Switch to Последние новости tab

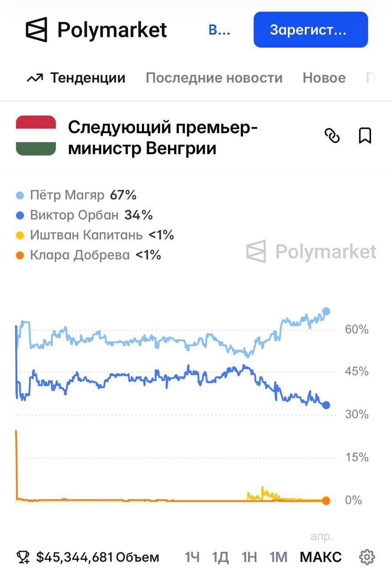click(214, 78)
